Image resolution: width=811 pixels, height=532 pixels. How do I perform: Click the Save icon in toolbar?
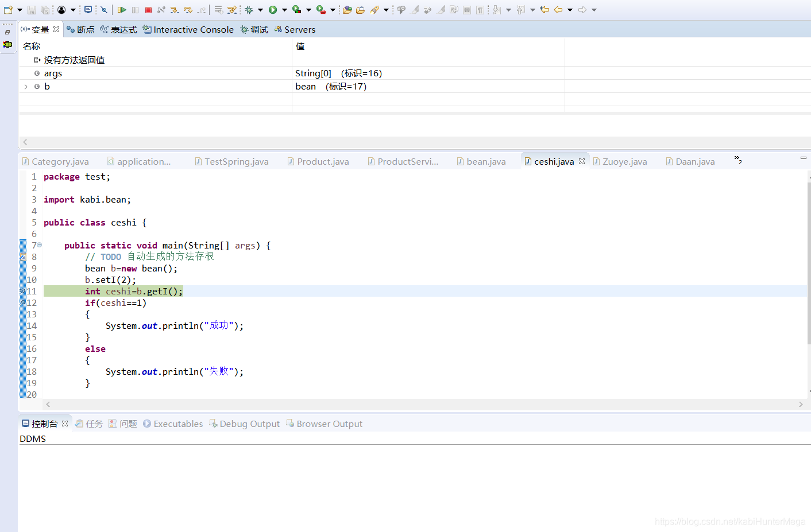click(32, 10)
